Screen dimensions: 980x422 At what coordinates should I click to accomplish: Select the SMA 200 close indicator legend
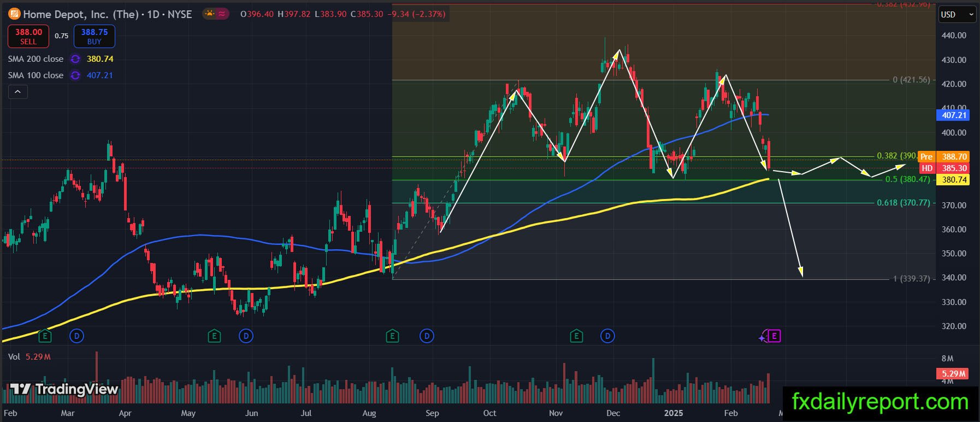coord(36,58)
